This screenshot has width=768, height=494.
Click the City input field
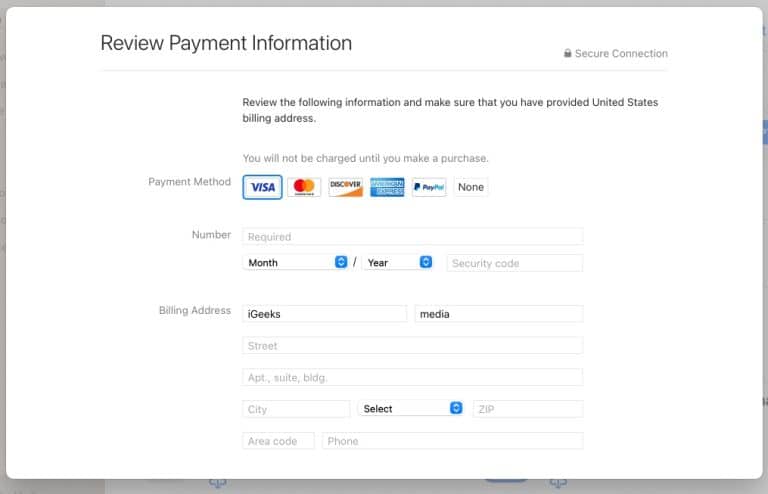pos(296,409)
